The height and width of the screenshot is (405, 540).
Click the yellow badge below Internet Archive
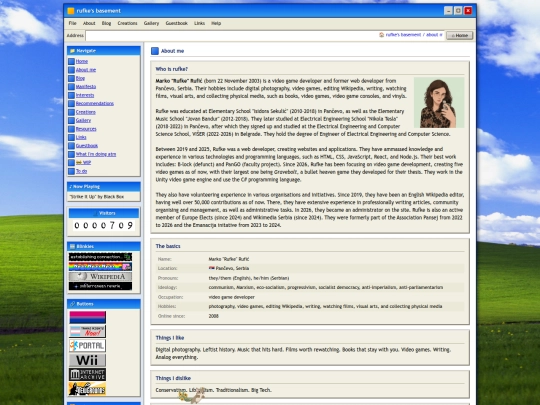tap(87, 389)
